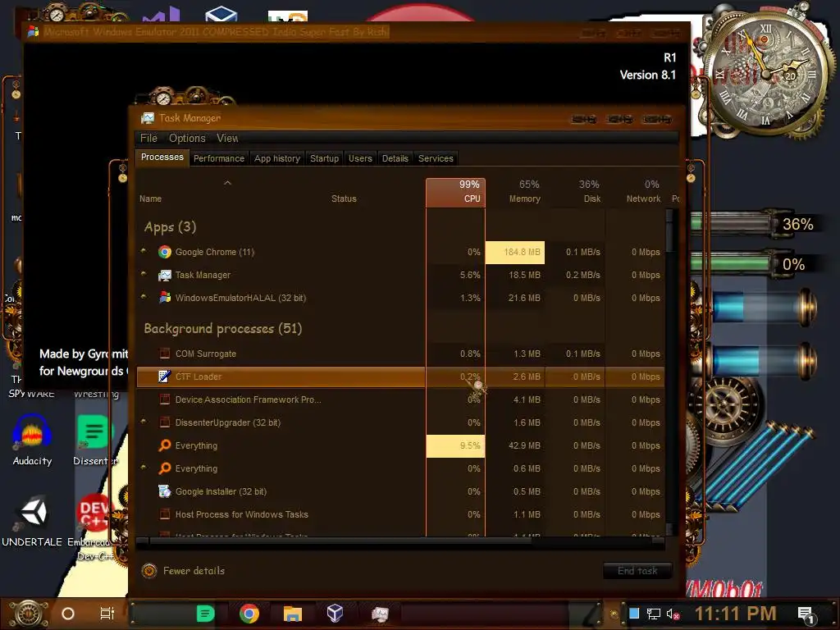Click the 0% green gauge widget
This screenshot has height=630, width=840.
(x=753, y=264)
